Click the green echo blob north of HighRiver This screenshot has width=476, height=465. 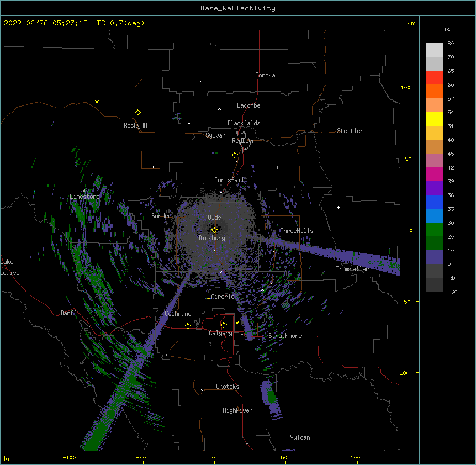click(271, 396)
